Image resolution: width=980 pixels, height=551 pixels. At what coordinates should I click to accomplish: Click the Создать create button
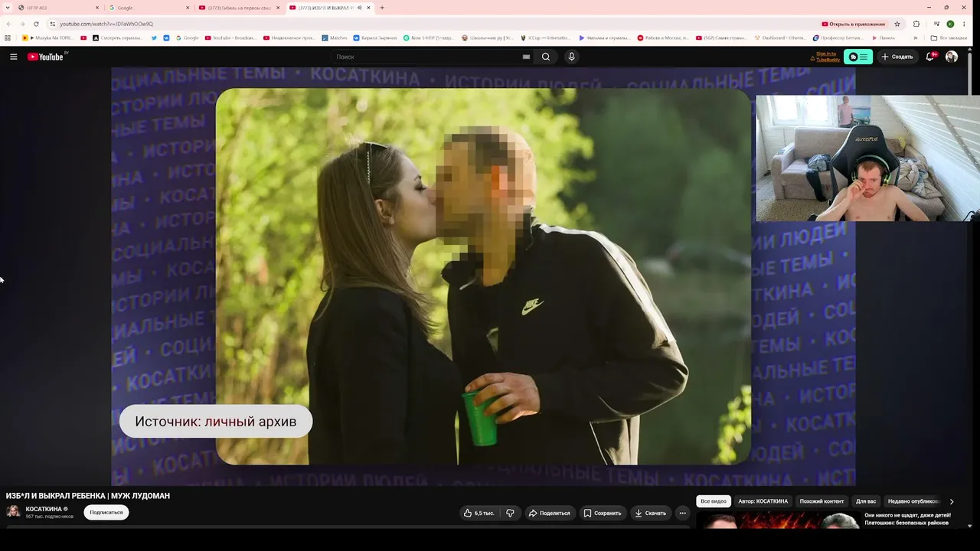click(897, 57)
